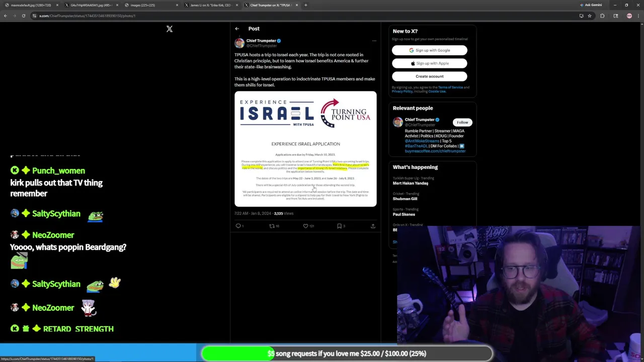Open the Paul Skenes trend

(404, 215)
